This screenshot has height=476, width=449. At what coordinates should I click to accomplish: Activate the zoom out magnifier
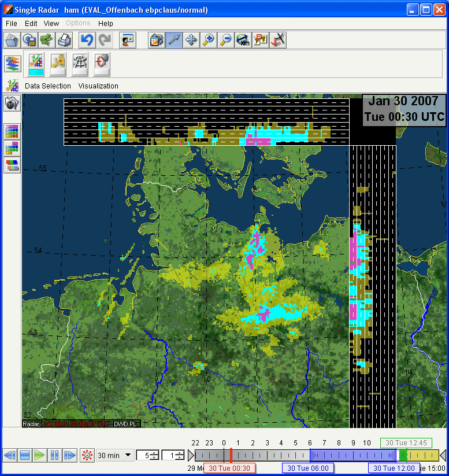(x=226, y=40)
